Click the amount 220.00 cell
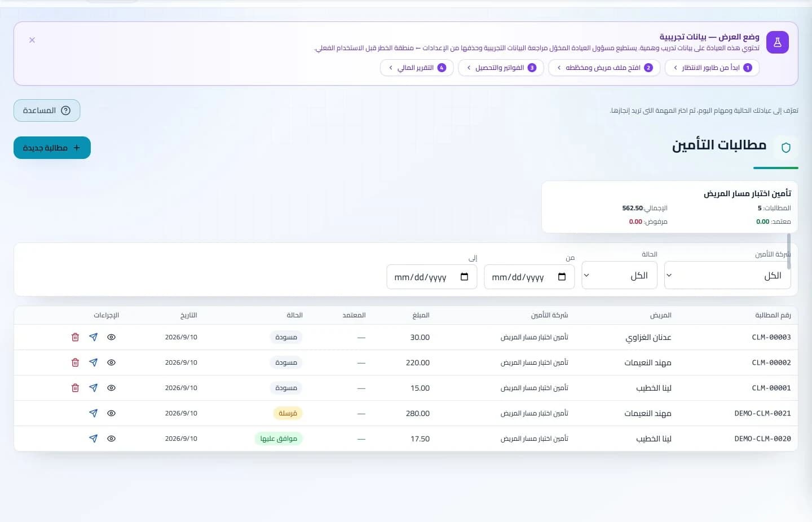Viewport: 812px width, 522px height. point(418,362)
